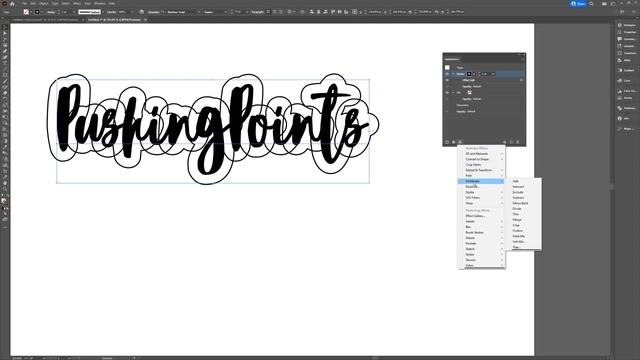
Task: Open the Navigator panel from the dock
Action: tap(627, 25)
